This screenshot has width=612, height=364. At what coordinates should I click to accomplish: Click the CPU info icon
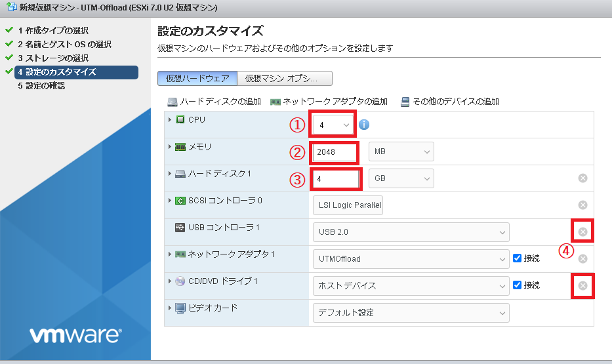pos(364,125)
